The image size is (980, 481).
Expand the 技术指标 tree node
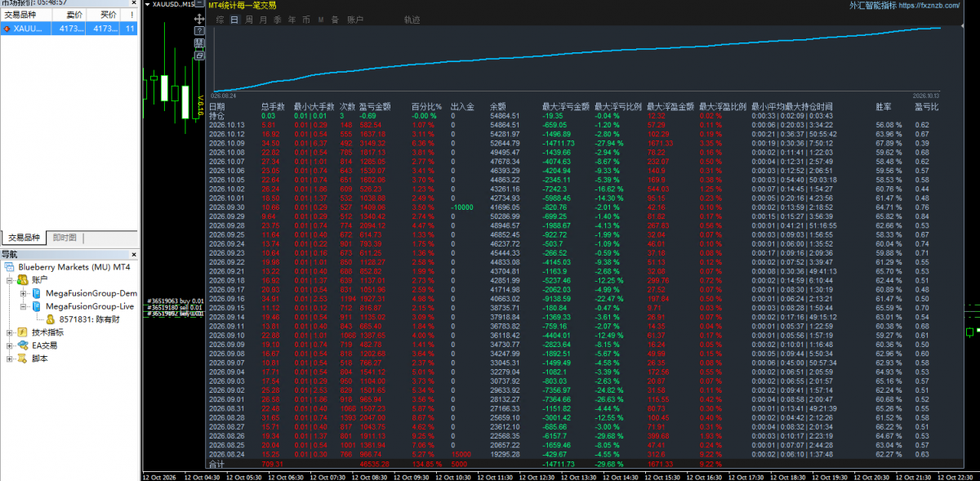pos(10,332)
